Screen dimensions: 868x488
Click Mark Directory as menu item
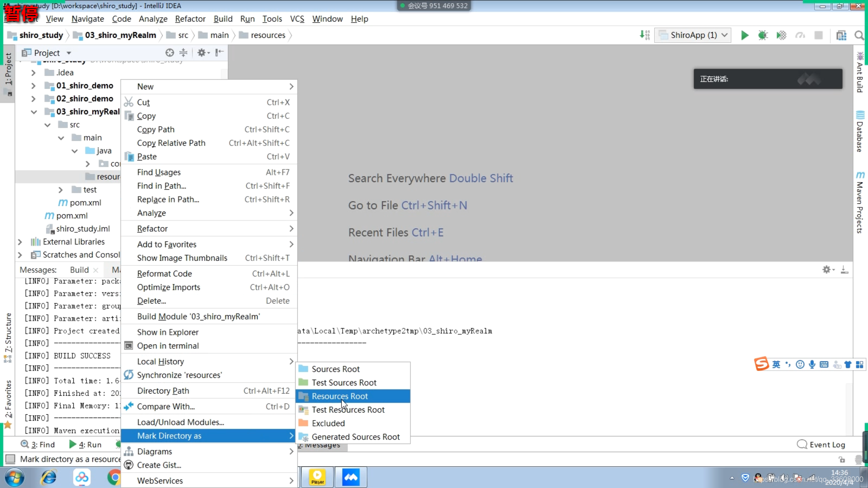[x=209, y=436]
